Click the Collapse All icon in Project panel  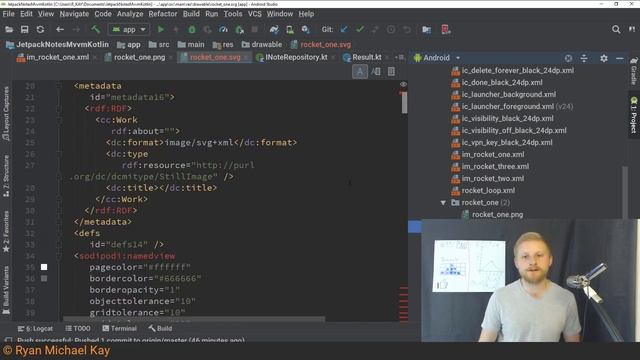click(584, 58)
